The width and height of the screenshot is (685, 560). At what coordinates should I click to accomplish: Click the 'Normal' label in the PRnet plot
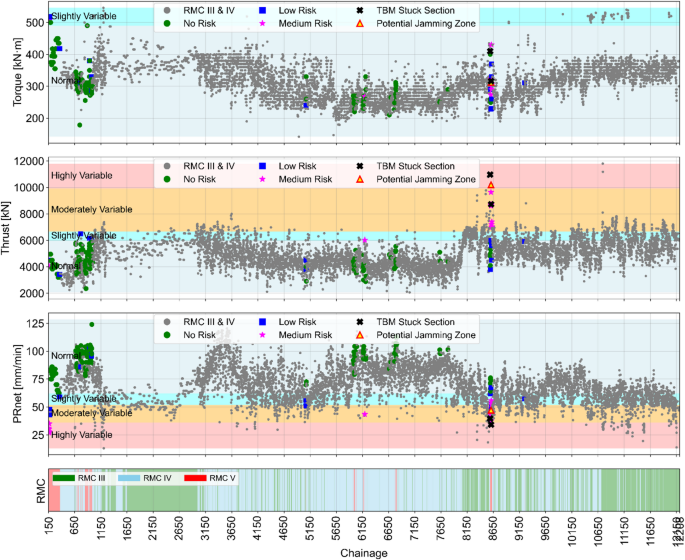pos(65,356)
